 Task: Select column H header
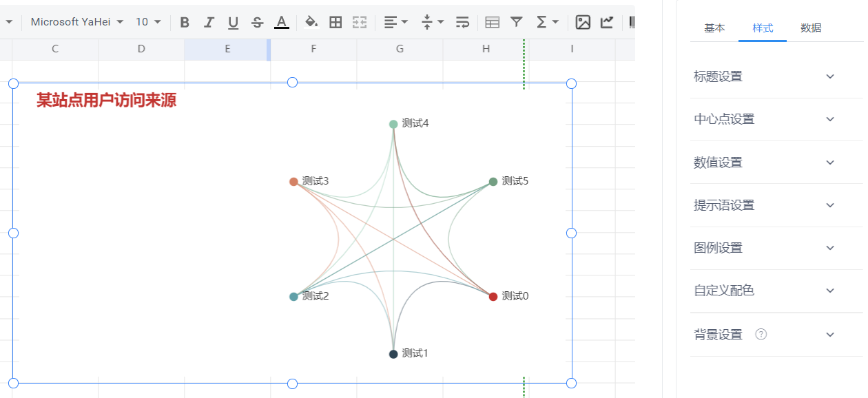486,49
